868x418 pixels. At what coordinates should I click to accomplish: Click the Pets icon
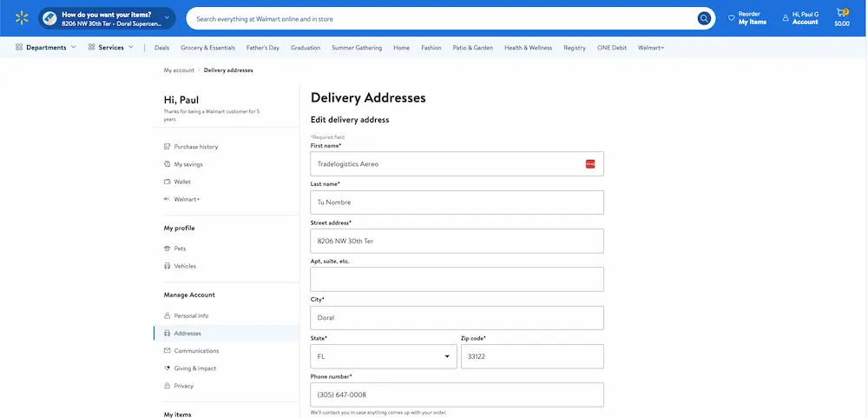[x=168, y=249]
